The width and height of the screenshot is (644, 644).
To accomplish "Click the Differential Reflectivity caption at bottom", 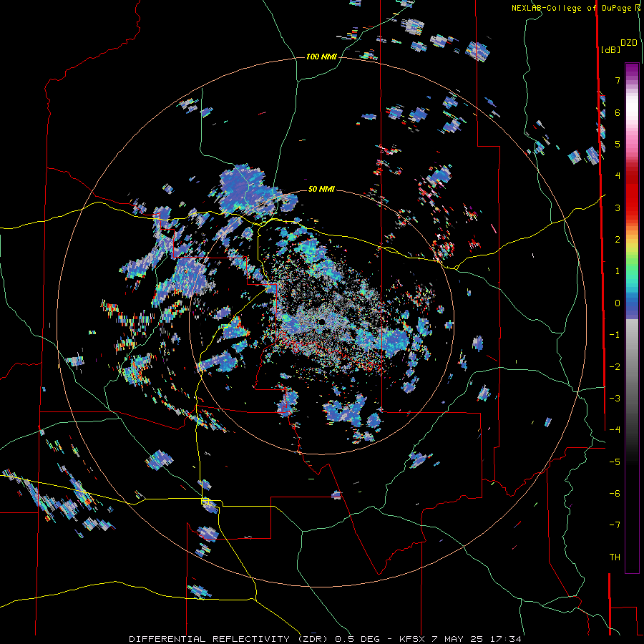I will click(x=326, y=639).
